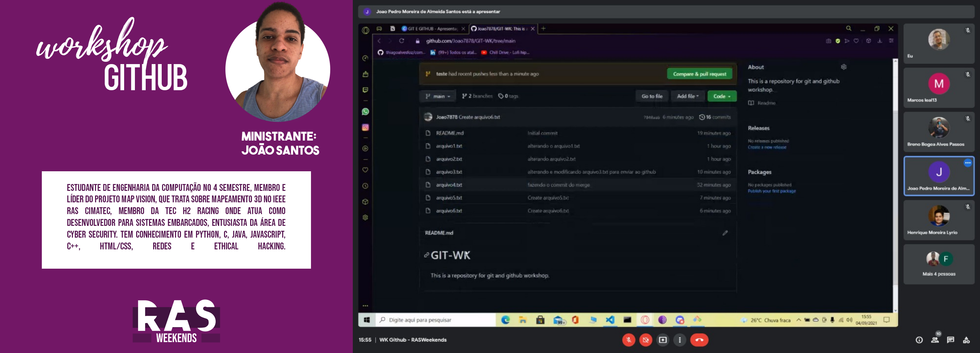Select Joao Pedro participant tile options
This screenshot has width=980, height=353.
click(968, 163)
